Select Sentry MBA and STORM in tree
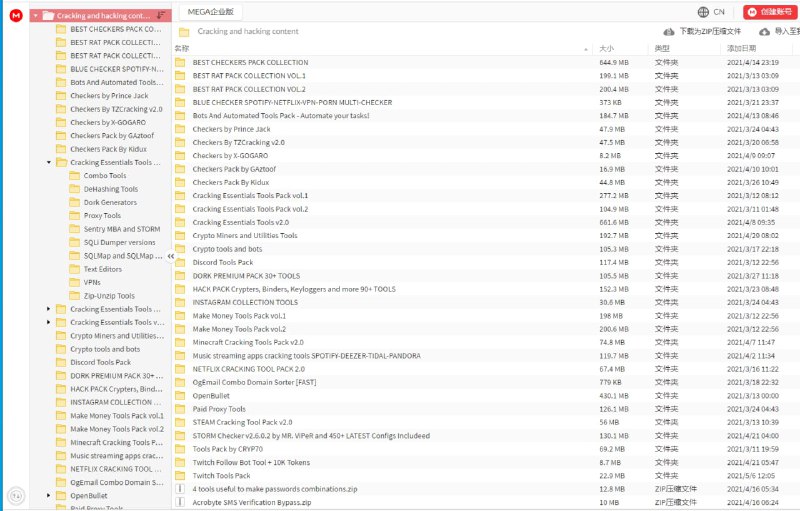Image resolution: width=800 pixels, height=511 pixels. tap(122, 229)
